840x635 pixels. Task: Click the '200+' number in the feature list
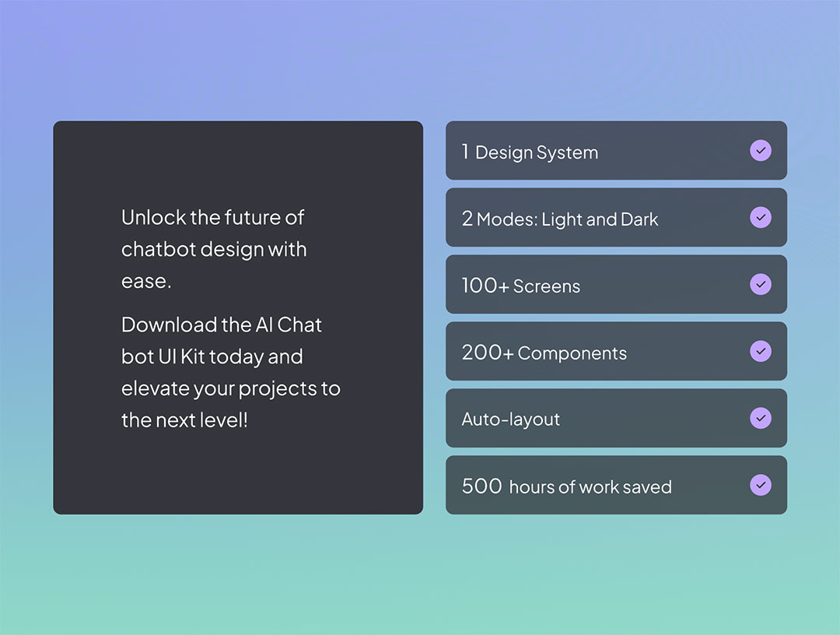487,353
